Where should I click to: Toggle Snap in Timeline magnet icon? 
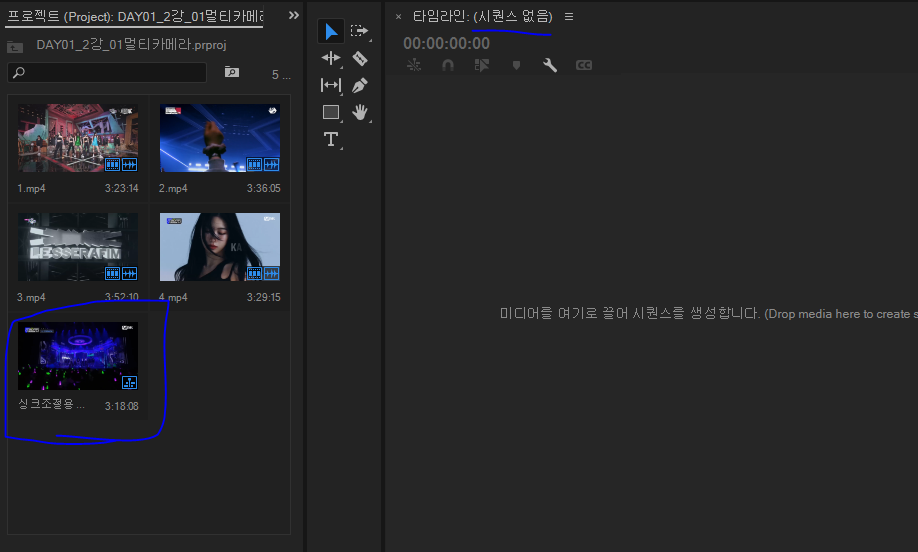pyautogui.click(x=448, y=65)
